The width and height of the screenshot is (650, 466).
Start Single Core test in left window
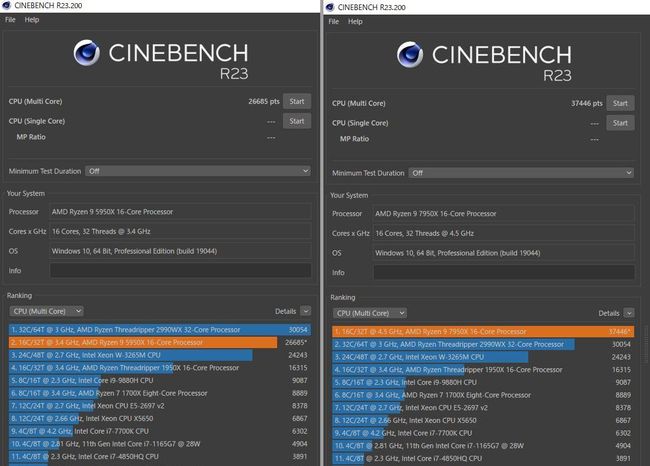[297, 121]
